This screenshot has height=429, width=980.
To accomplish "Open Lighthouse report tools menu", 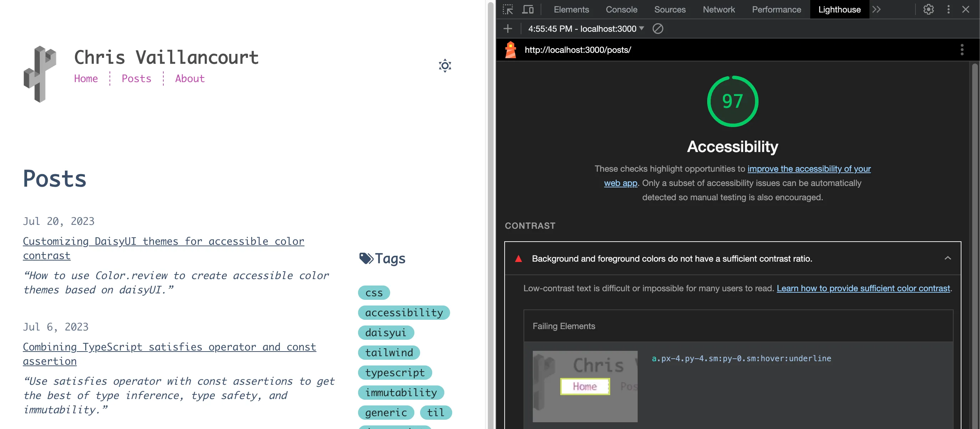I will [962, 50].
